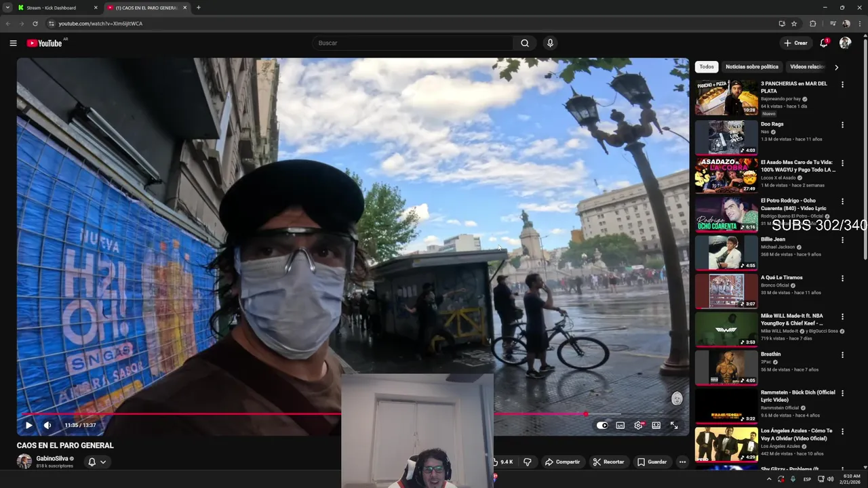
Task: Go to YouTube home via logo
Action: pos(44,43)
